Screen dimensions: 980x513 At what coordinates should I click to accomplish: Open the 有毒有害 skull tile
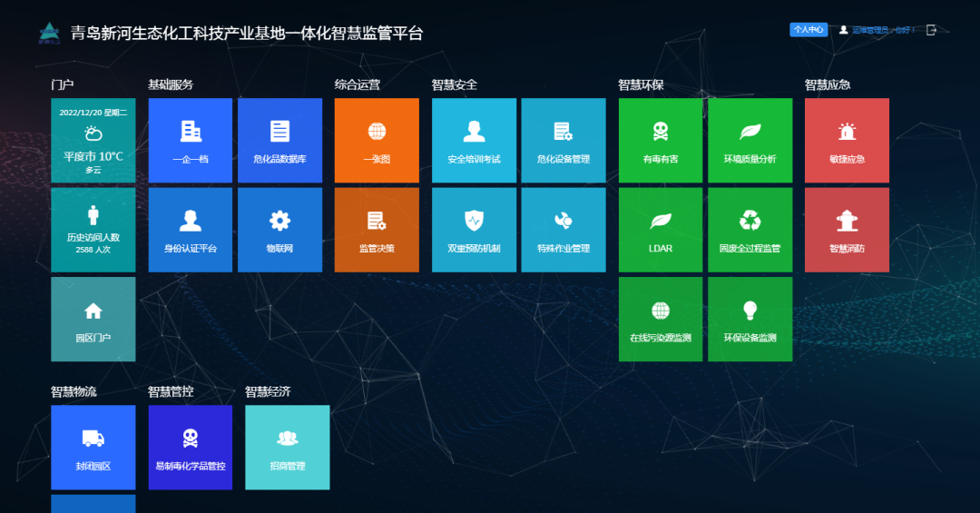661,140
